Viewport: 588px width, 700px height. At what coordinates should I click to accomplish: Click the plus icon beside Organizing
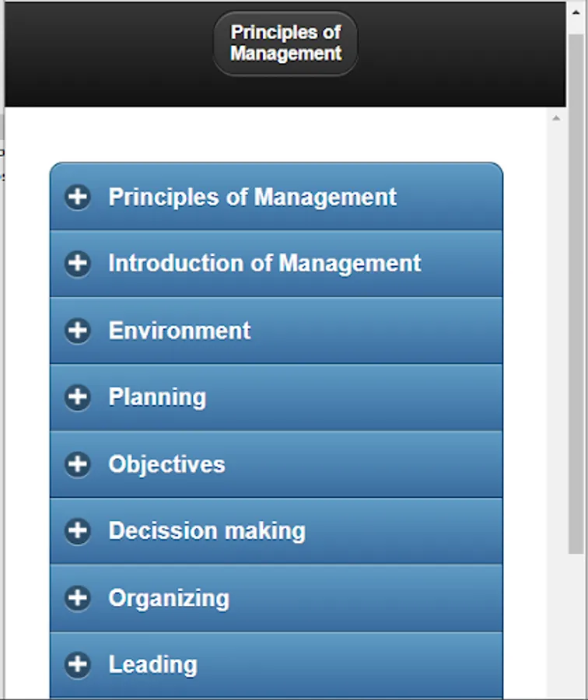tap(78, 598)
